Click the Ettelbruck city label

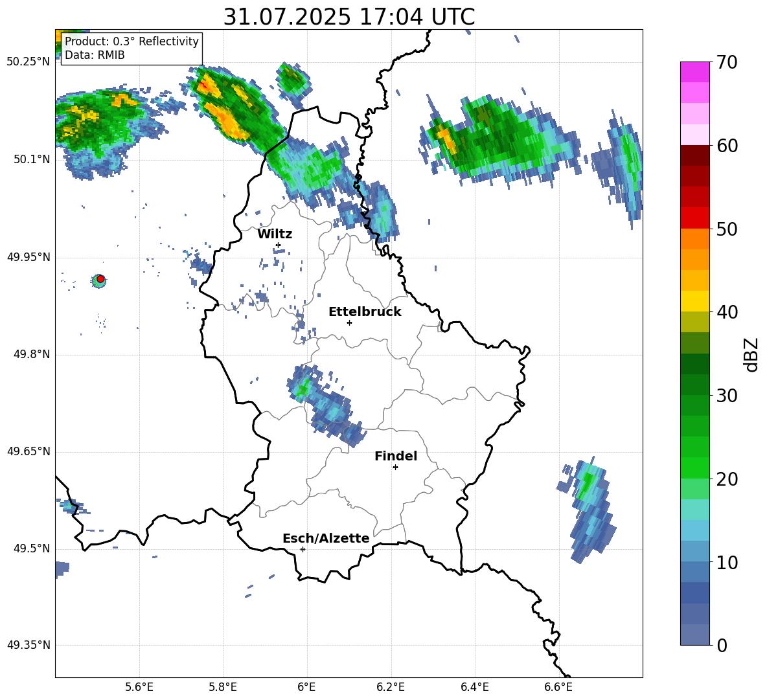click(365, 312)
